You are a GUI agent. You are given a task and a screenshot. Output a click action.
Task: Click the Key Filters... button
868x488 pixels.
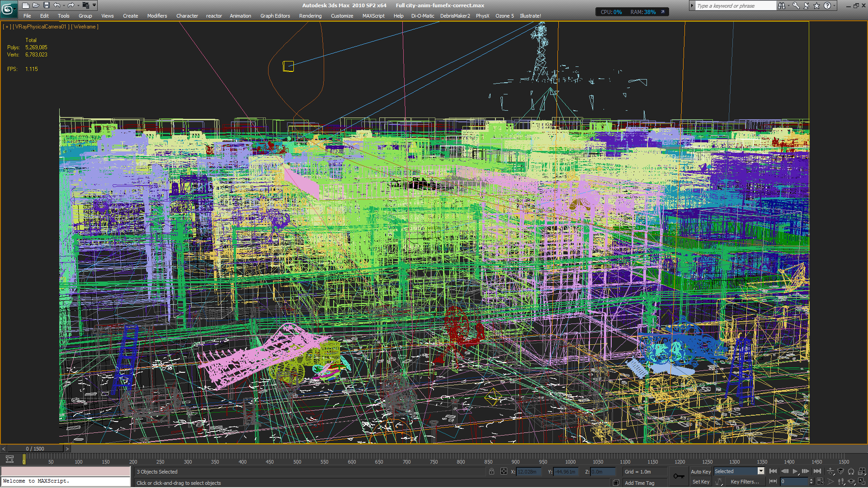pyautogui.click(x=745, y=482)
